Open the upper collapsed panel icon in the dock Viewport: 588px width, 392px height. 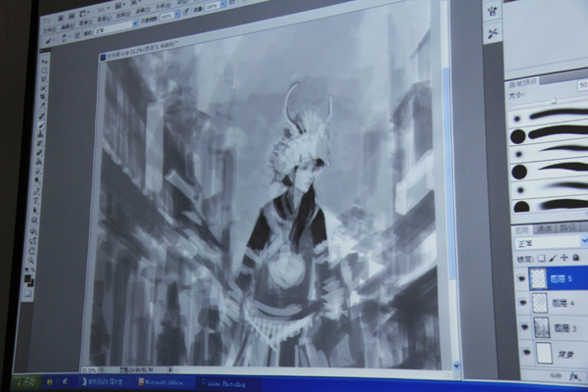click(x=492, y=11)
